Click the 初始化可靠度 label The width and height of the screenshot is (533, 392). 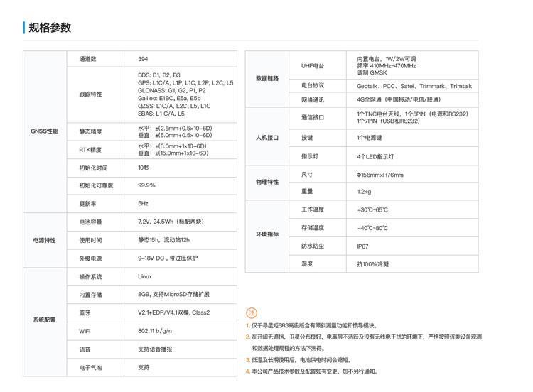tap(96, 185)
